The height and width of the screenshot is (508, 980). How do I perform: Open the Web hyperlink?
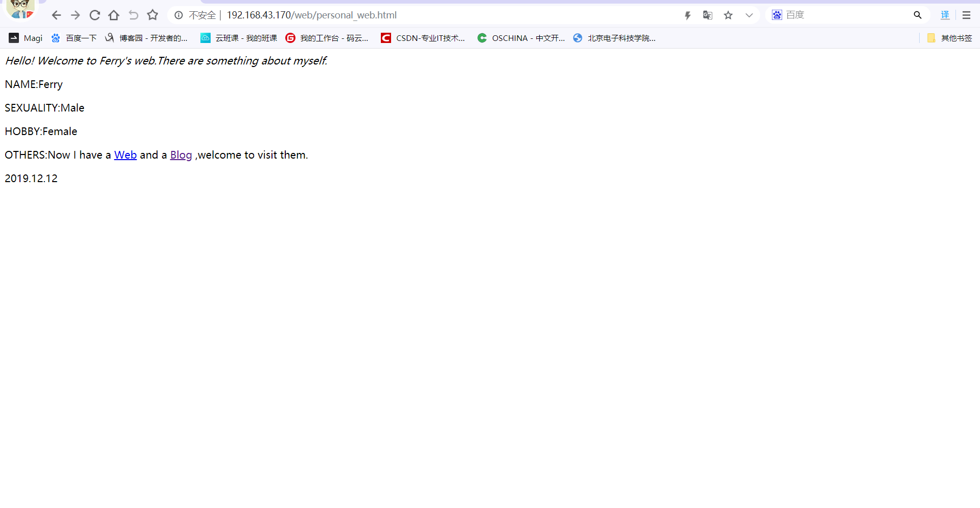pyautogui.click(x=125, y=155)
